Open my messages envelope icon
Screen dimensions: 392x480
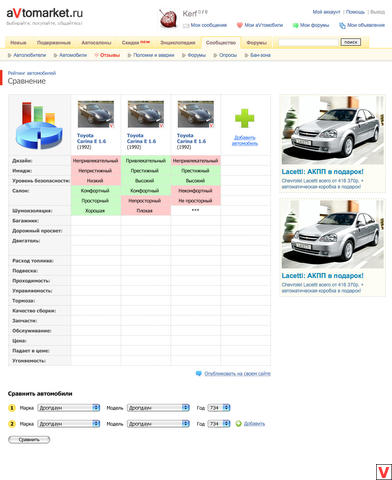coord(186,26)
